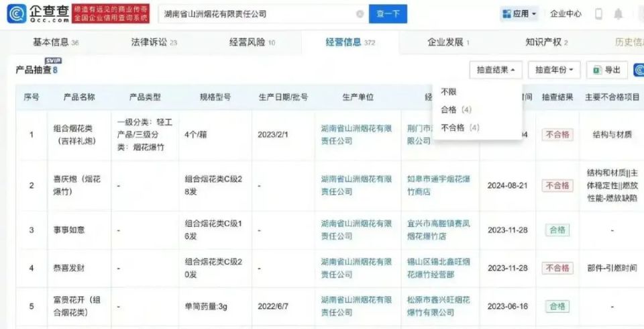Screen dimensions: 644x329
Task: Select 不限 in filter list
Action: tap(449, 92)
